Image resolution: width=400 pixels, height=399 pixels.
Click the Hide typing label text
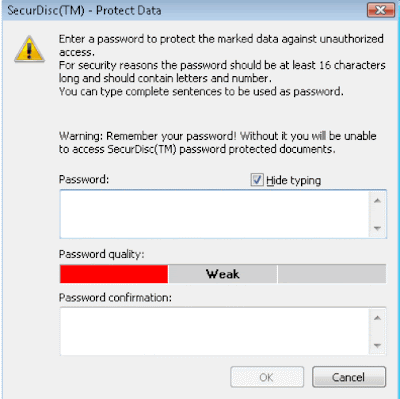[x=293, y=181]
